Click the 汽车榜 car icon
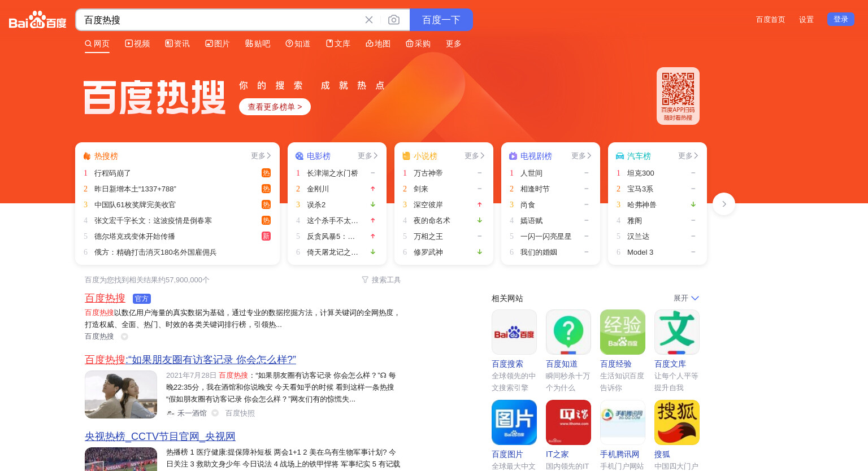Screen dimensions: 868x471 [620, 156]
